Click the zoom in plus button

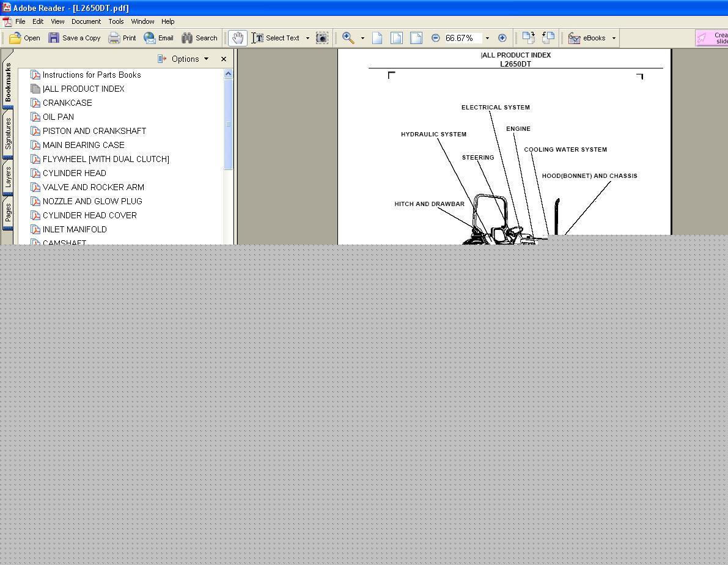click(x=502, y=38)
